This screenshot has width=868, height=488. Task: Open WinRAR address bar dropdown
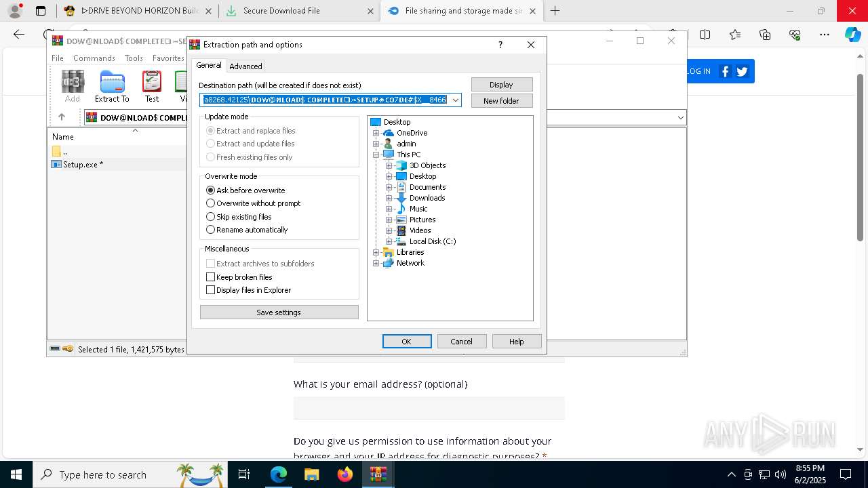(680, 118)
